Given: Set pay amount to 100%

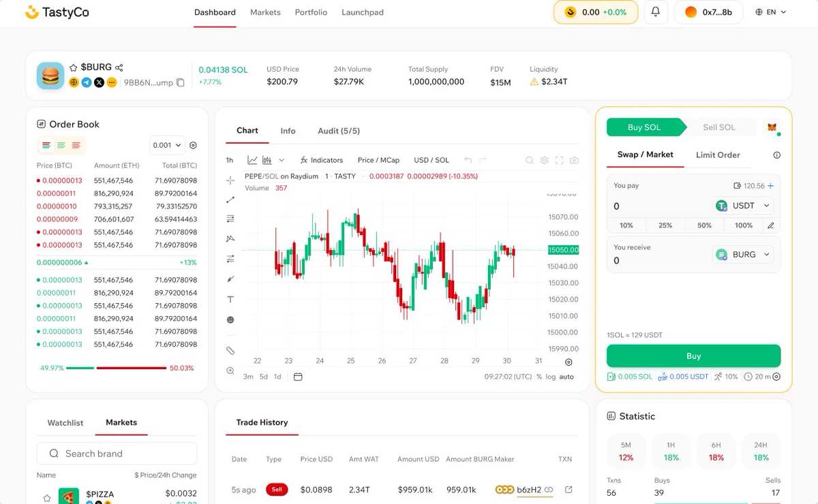Looking at the screenshot, I should coord(744,225).
